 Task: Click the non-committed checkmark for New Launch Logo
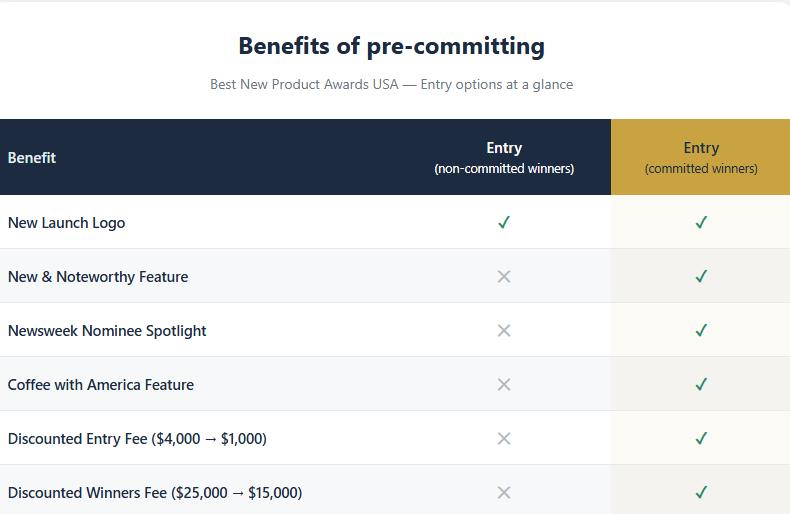[x=504, y=222]
